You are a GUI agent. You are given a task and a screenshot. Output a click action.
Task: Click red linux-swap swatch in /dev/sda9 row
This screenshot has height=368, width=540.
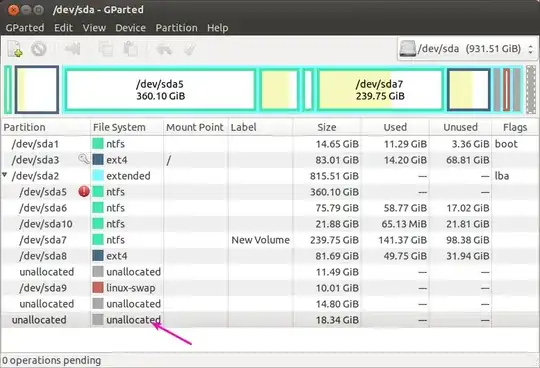click(98, 287)
